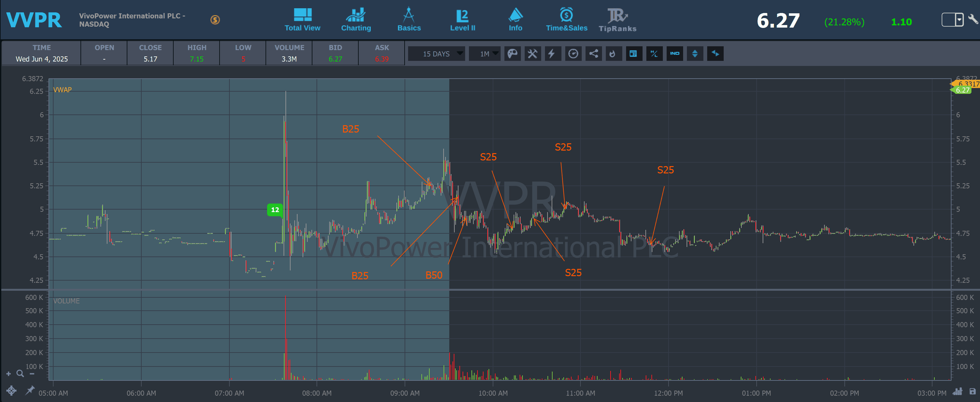Image resolution: width=980 pixels, height=402 pixels.
Task: Open the Time&Sales tab
Action: tap(567, 20)
